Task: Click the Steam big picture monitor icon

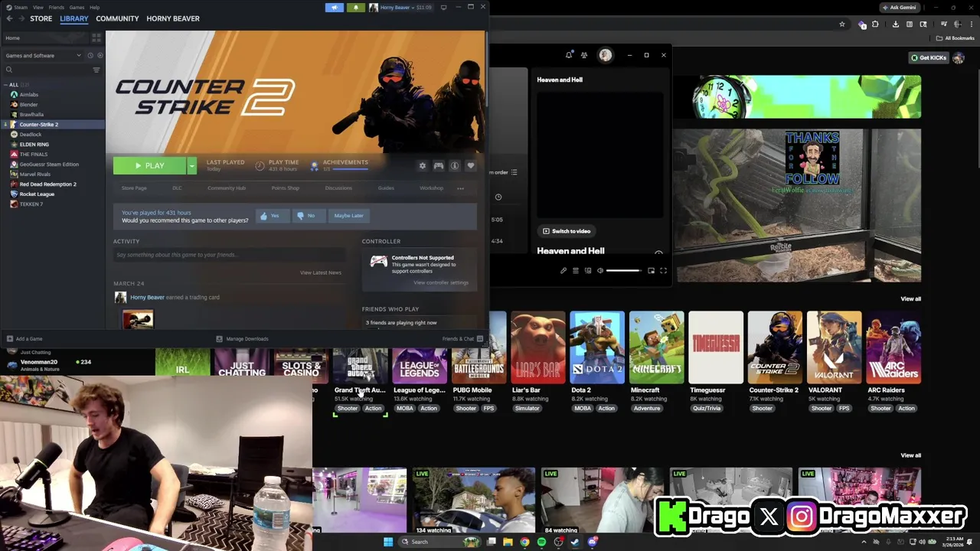Action: (x=443, y=7)
